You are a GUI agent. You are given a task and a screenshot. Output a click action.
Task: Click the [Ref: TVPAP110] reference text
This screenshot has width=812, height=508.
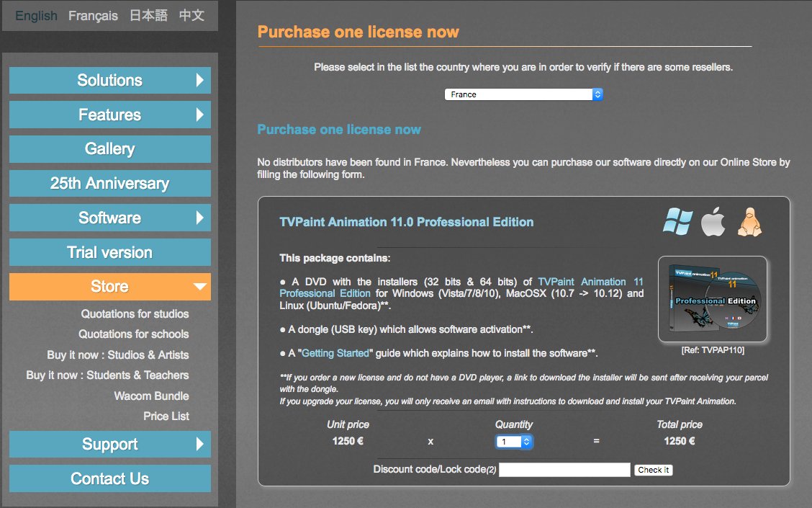pyautogui.click(x=713, y=350)
